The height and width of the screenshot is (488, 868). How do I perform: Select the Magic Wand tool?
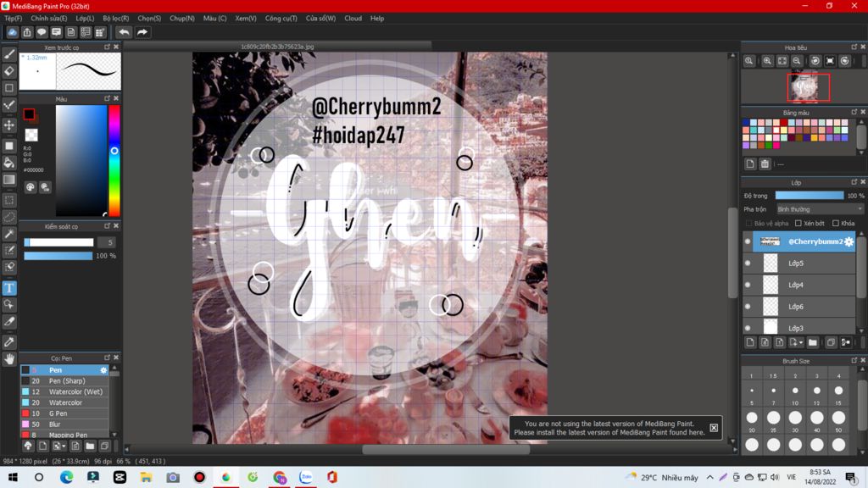9,234
